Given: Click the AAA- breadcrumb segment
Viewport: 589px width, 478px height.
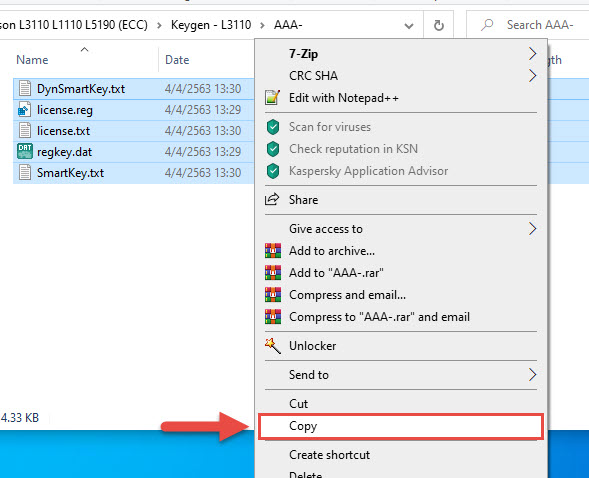Looking at the screenshot, I should click(288, 25).
